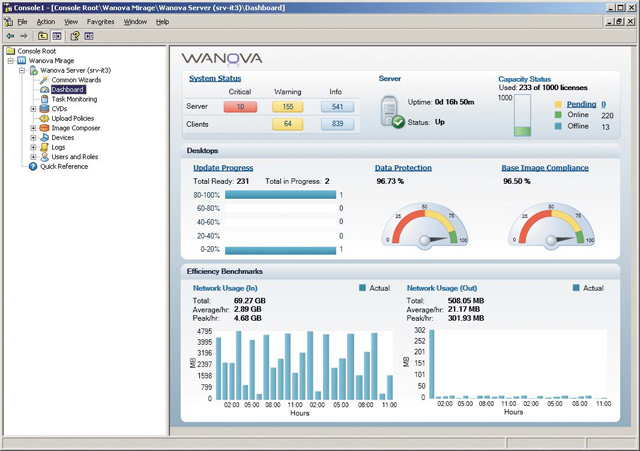Open the Action menu

[46, 22]
